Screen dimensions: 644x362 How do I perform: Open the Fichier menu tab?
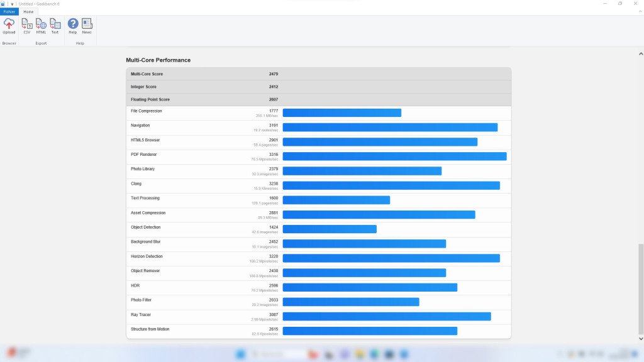click(9, 12)
